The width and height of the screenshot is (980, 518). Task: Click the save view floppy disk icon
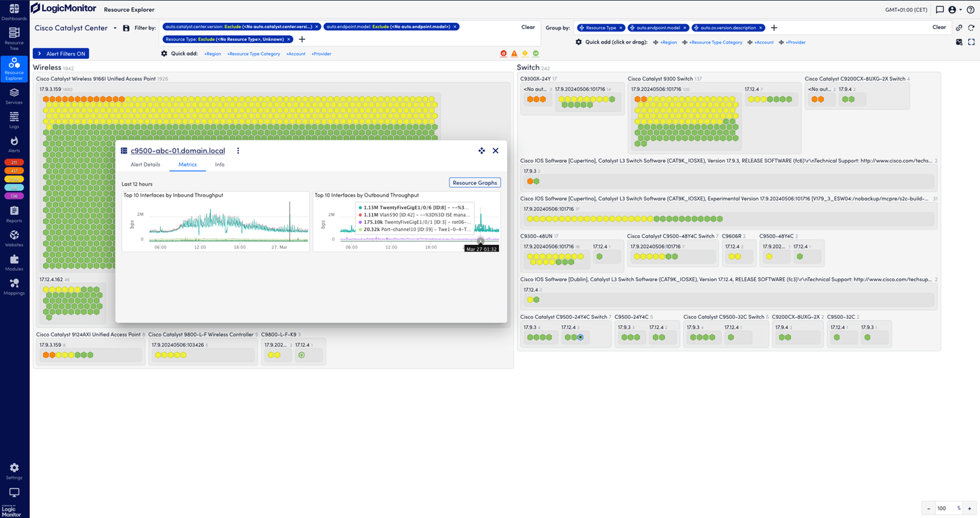pyautogui.click(x=125, y=28)
